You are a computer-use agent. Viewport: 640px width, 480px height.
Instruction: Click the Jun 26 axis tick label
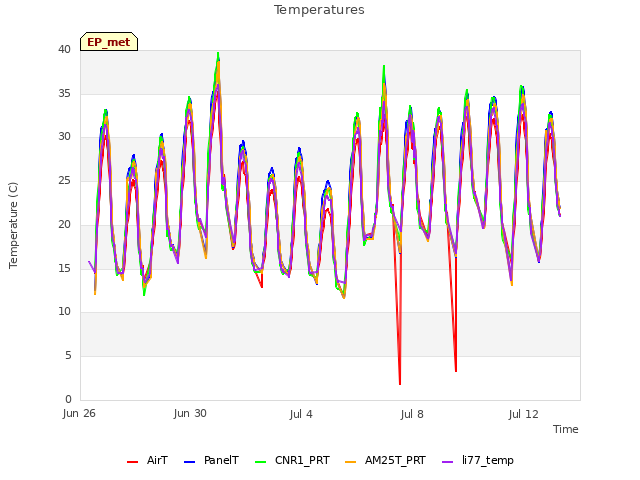tap(79, 413)
